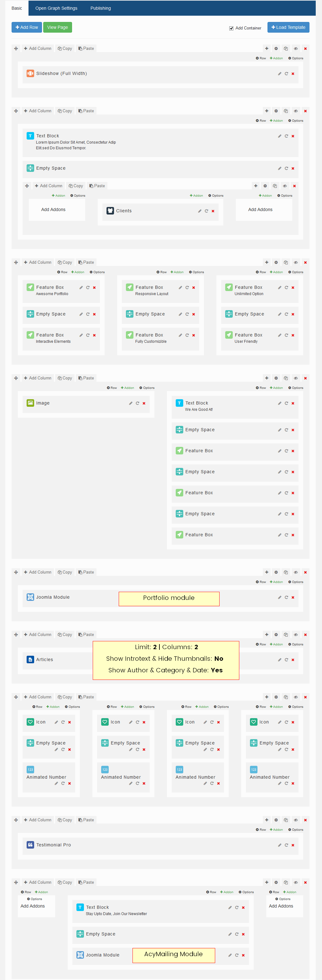Viewport: 322px width, 980px height.
Task: Toggle visibility eye of the Animated Number row
Action: pyautogui.click(x=295, y=697)
